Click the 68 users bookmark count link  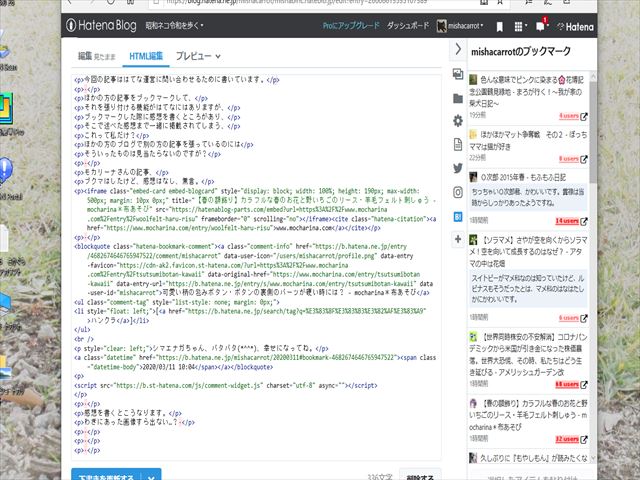(x=567, y=384)
